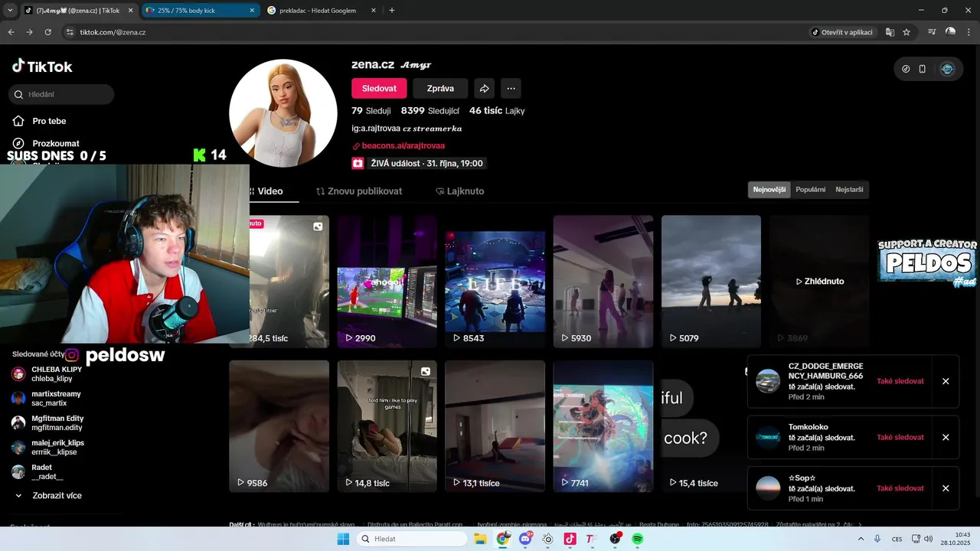Open Chrome profile avatar

[x=950, y=32]
